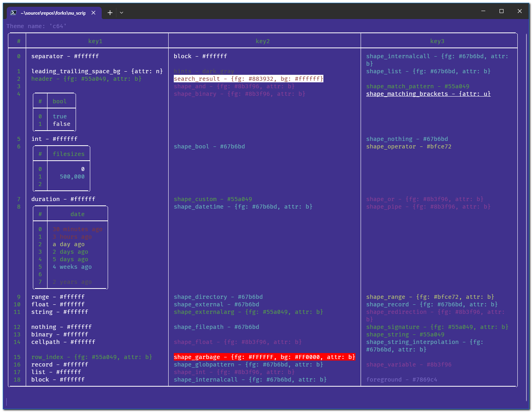The height and width of the screenshot is (412, 532).
Task: Click the underlined shape_matching_brackets text
Action: coord(428,94)
